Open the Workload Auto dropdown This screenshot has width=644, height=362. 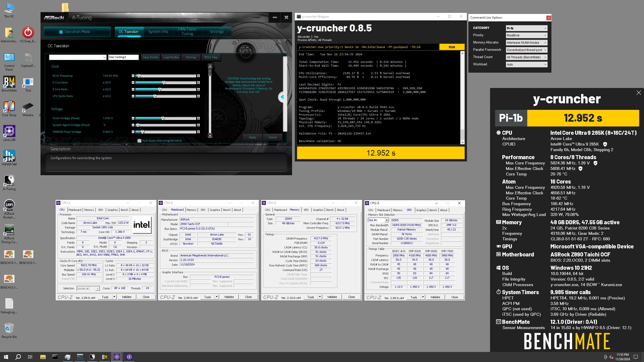click(527, 65)
